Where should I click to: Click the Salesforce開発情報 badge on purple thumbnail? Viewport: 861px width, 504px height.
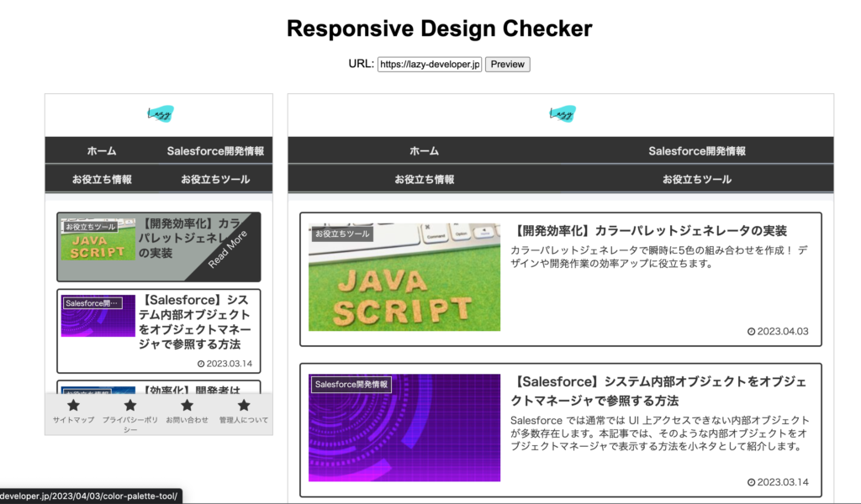(350, 384)
